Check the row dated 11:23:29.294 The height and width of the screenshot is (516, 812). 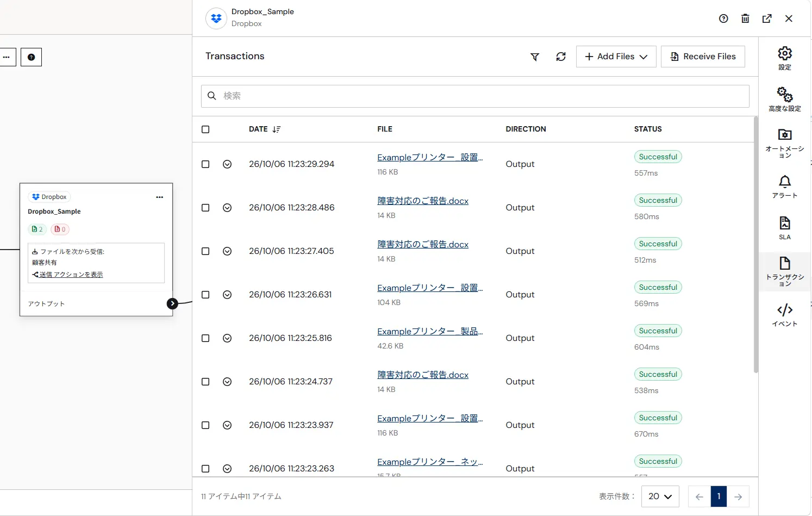coord(205,164)
